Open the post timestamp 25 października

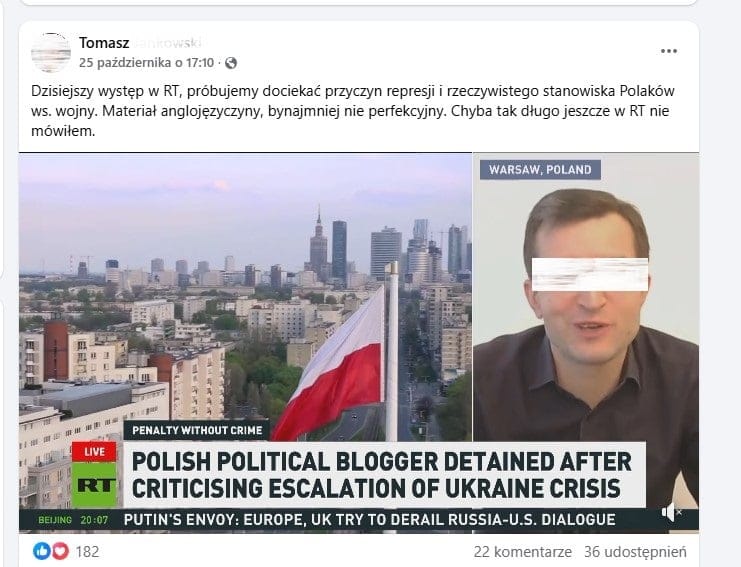pyautogui.click(x=146, y=63)
